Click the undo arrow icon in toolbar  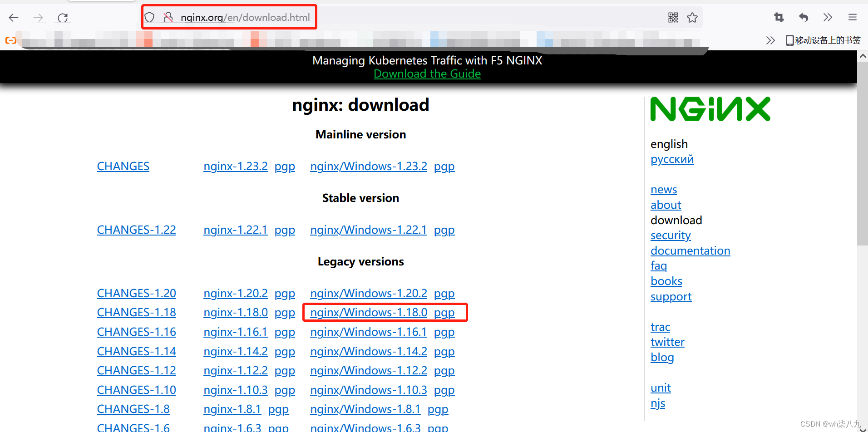tap(803, 17)
